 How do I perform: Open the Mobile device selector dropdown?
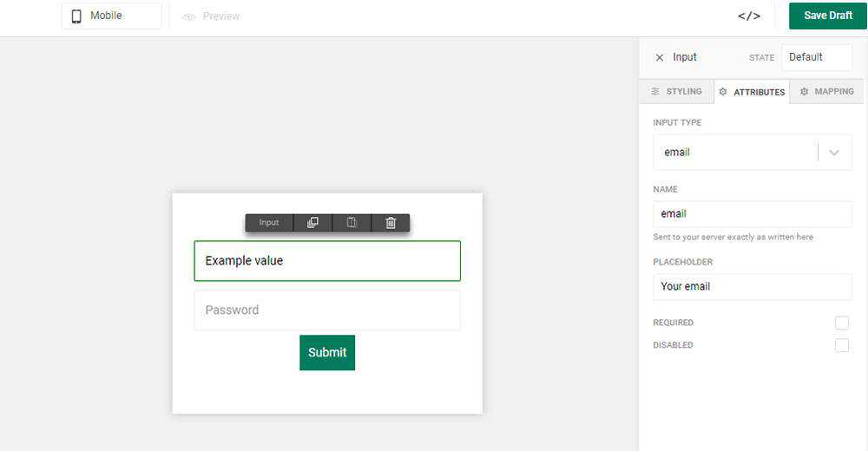tap(111, 16)
